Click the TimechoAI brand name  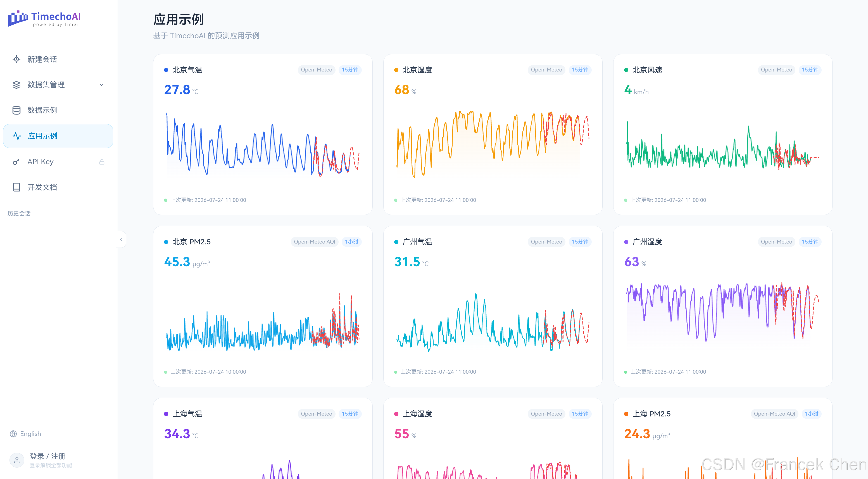(x=56, y=16)
